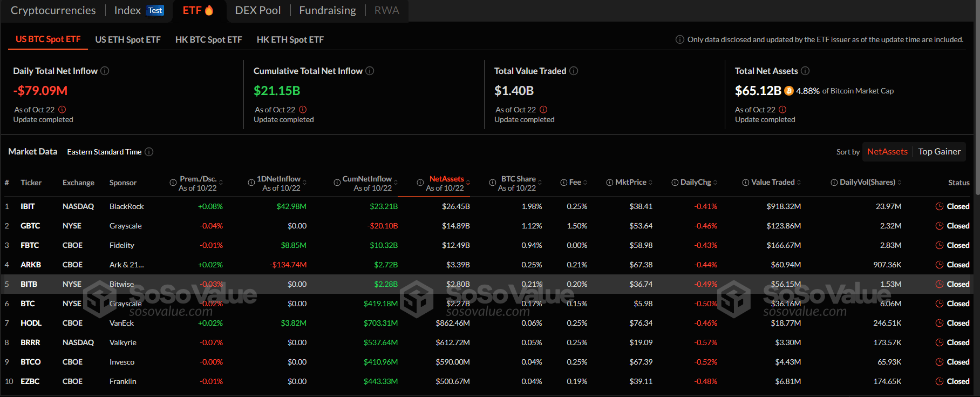Click info icon before CumNetInflow column header
Screen dimensions: 980x397
pos(337,183)
